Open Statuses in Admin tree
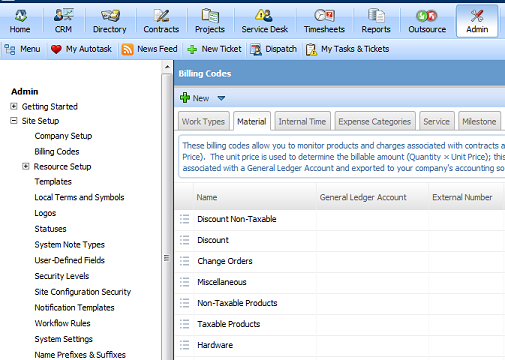 tap(50, 229)
